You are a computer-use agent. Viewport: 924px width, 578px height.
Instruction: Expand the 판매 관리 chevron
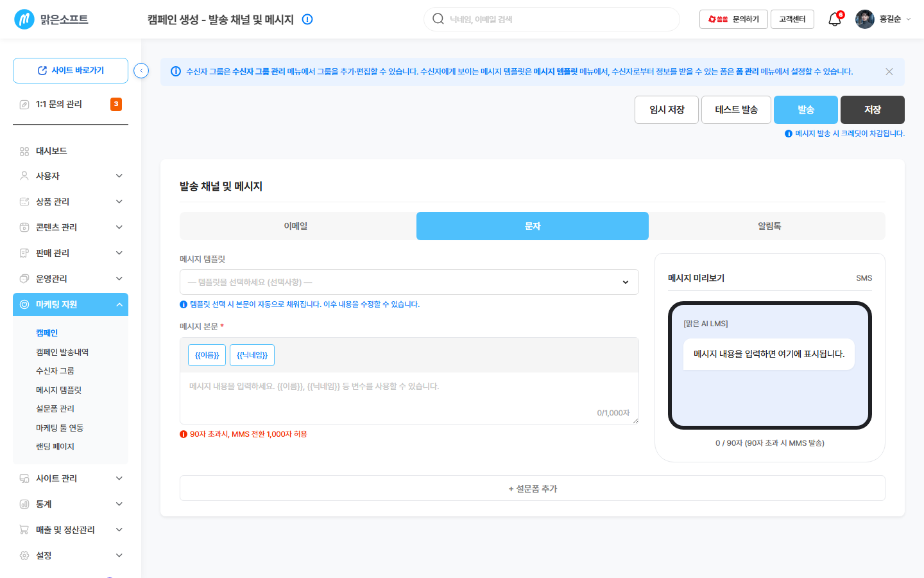119,253
